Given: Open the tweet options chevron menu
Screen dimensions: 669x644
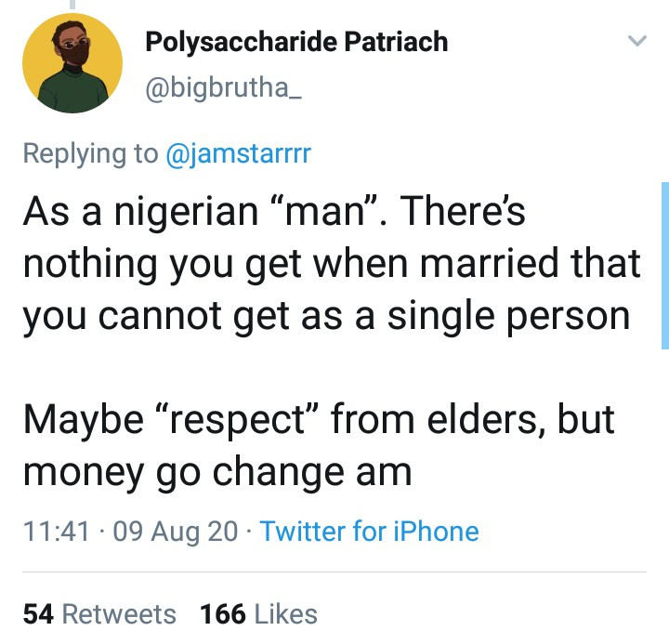Looking at the screenshot, I should point(637,41).
